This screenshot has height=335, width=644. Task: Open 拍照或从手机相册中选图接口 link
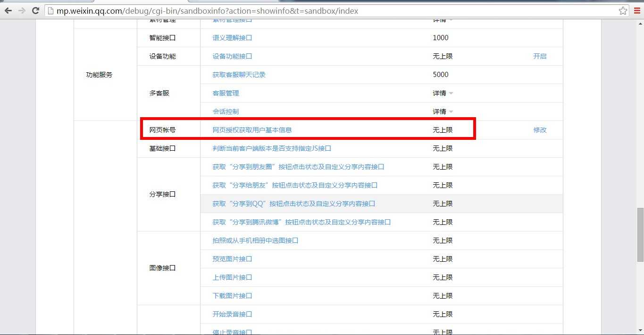255,241
